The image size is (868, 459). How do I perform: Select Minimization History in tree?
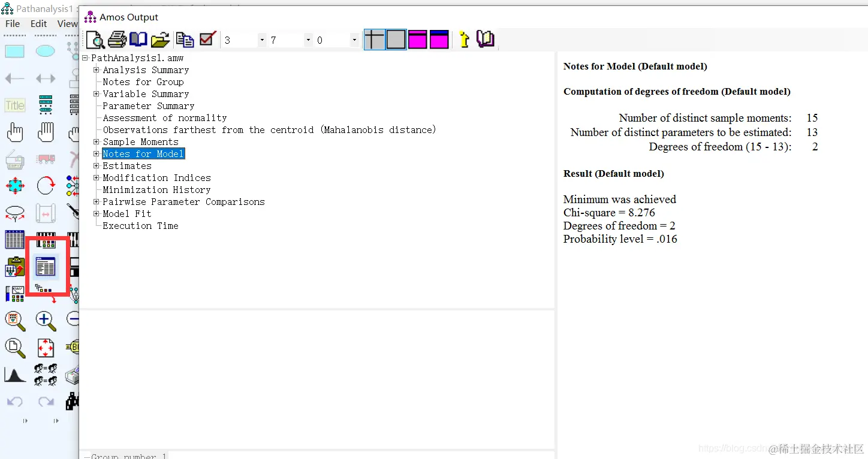coord(156,190)
